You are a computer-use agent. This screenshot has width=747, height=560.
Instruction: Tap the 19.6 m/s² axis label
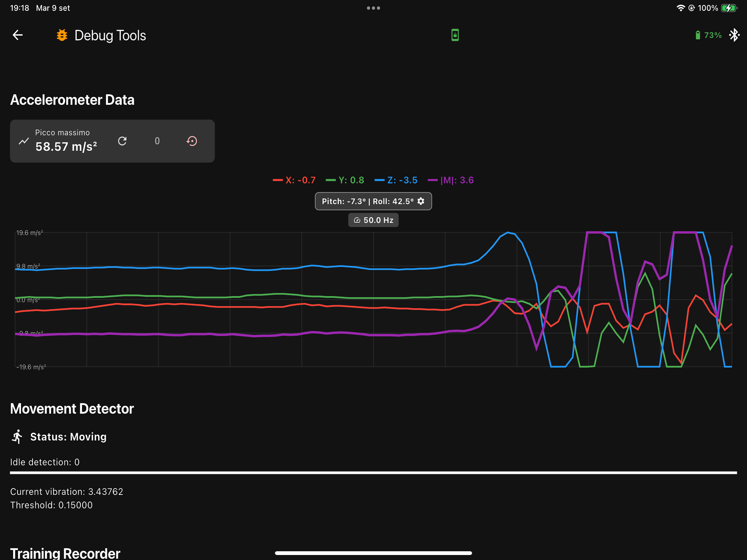click(30, 233)
